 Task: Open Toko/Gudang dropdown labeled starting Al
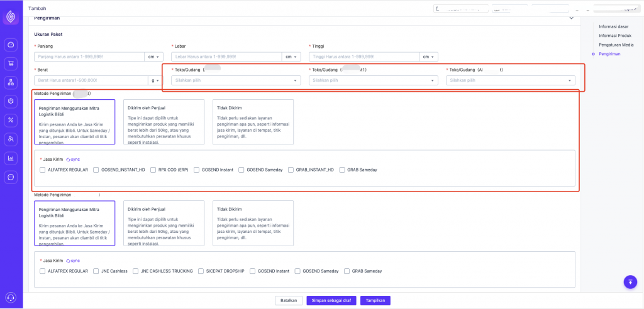pos(511,80)
